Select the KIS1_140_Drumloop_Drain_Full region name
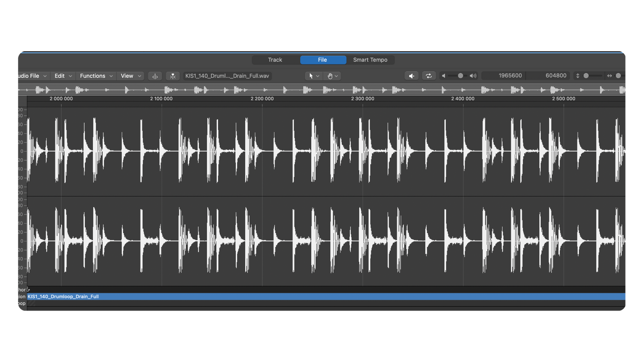This screenshot has width=644, height=362. pos(63,296)
